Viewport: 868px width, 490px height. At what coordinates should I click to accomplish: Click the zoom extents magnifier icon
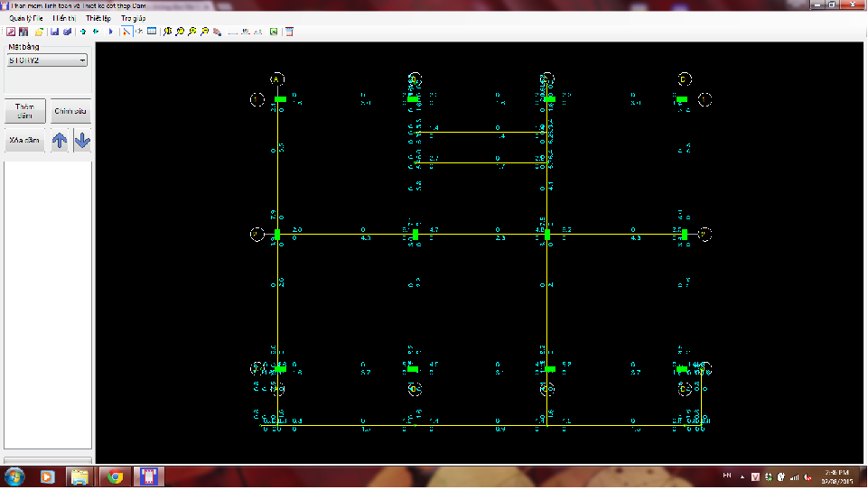(x=168, y=32)
